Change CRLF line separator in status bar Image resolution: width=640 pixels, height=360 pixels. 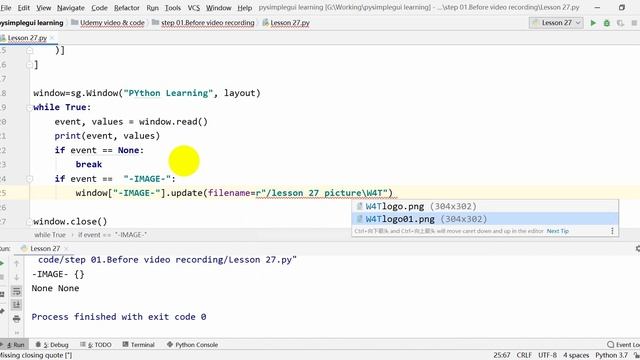click(x=524, y=355)
